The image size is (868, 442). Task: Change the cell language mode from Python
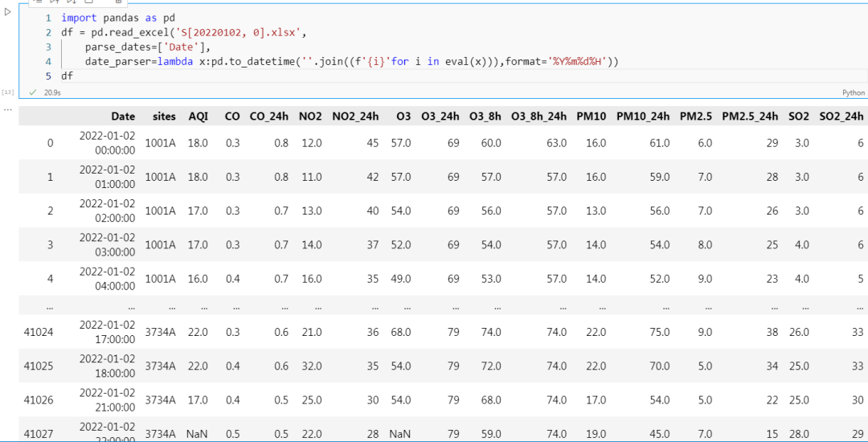click(853, 93)
